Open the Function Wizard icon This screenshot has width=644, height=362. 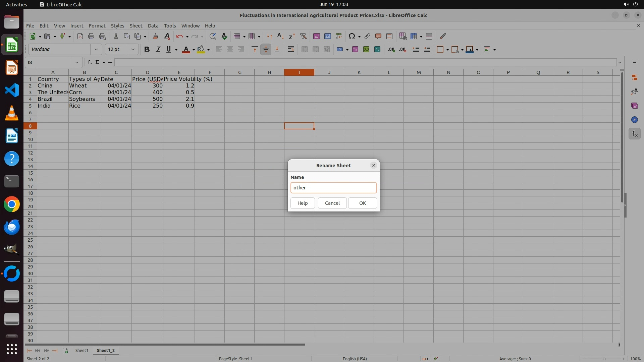pyautogui.click(x=90, y=62)
